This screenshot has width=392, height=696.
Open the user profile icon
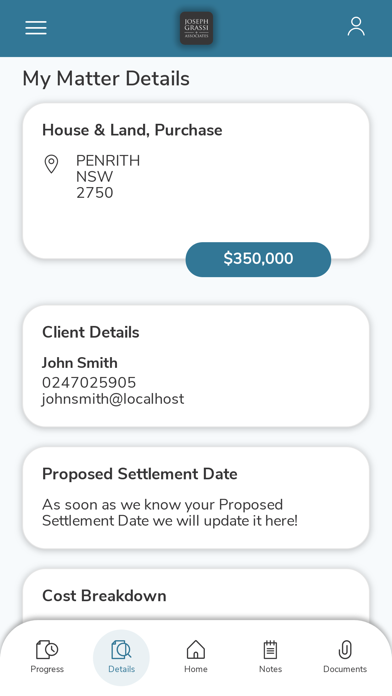pos(356,27)
